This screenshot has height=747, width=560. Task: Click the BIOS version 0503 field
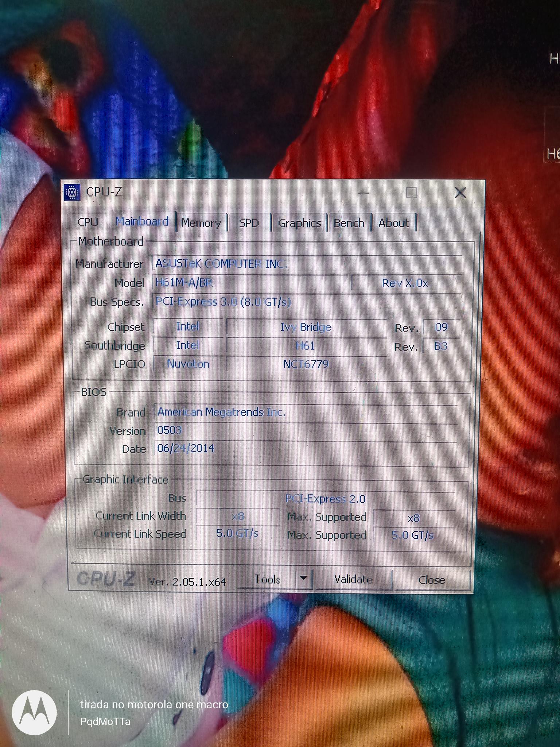306,430
